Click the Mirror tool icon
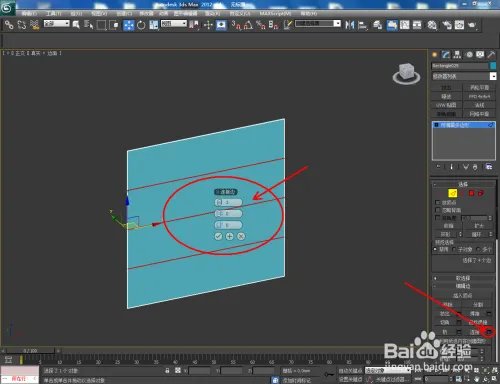 click(x=350, y=25)
